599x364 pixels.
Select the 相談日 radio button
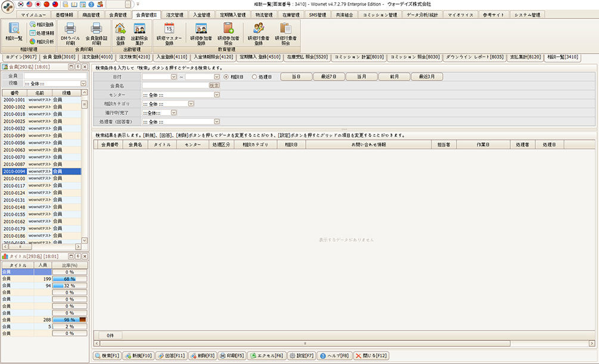[x=226, y=77]
